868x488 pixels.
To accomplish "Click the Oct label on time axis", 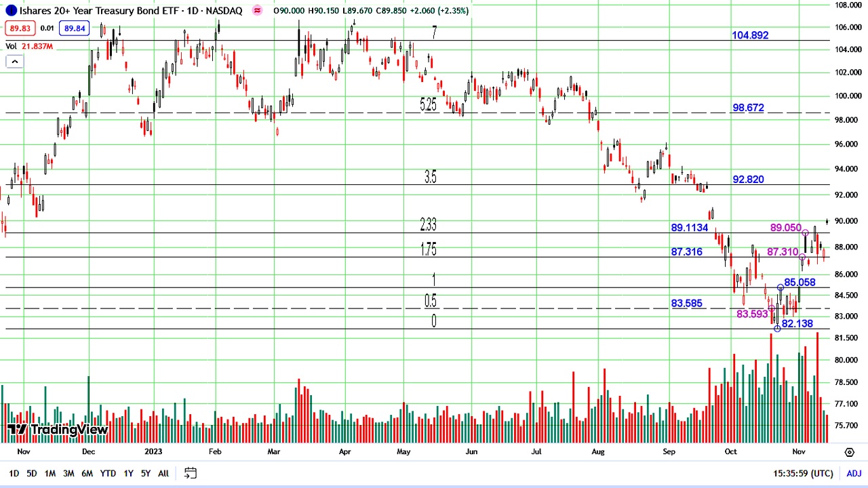I will click(731, 451).
